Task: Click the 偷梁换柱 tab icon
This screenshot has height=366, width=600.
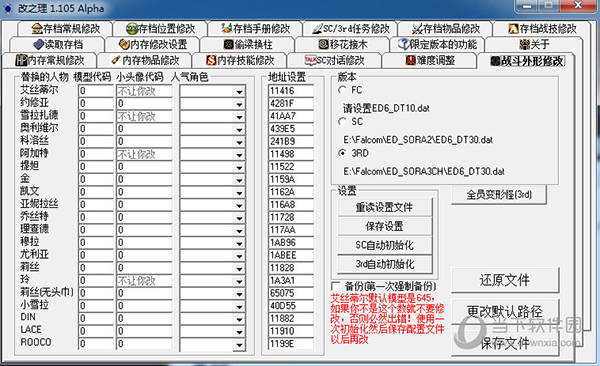Action: (228, 44)
